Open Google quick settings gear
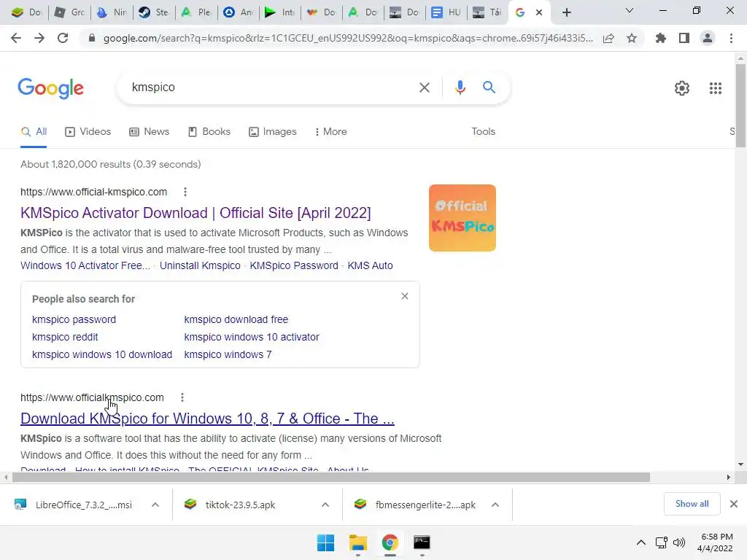The height and width of the screenshot is (560, 747). pyautogui.click(x=682, y=88)
